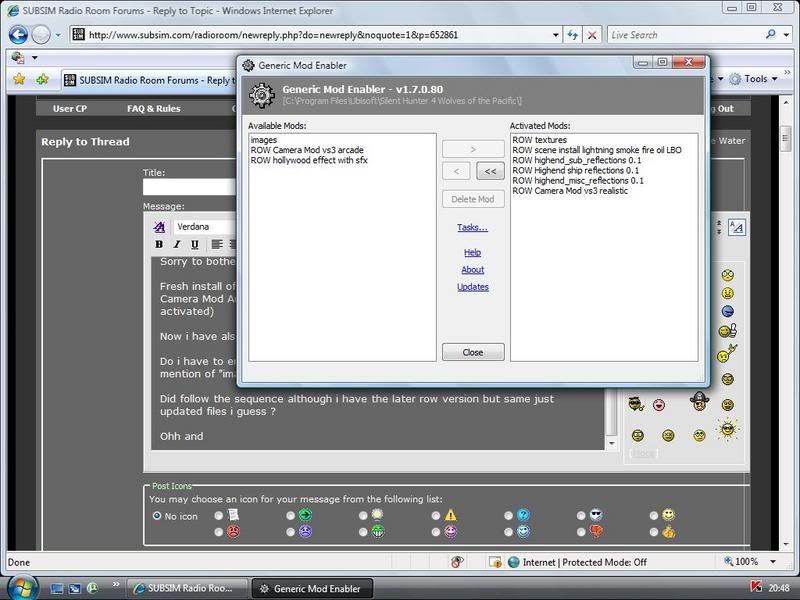This screenshot has width=800, height=600.
Task: Select the yellow smiley post icon radio button
Action: click(654, 516)
